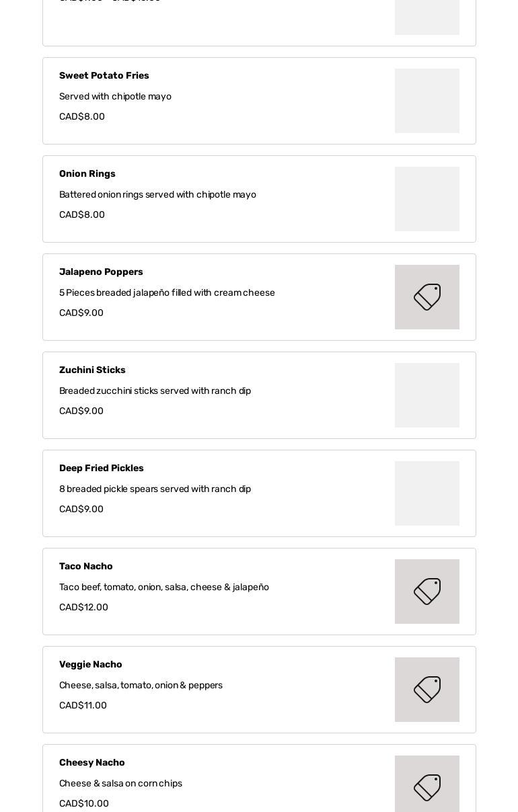This screenshot has width=518, height=812.
Task: Select the Veggie Nacho tag icon
Action: coord(427,690)
